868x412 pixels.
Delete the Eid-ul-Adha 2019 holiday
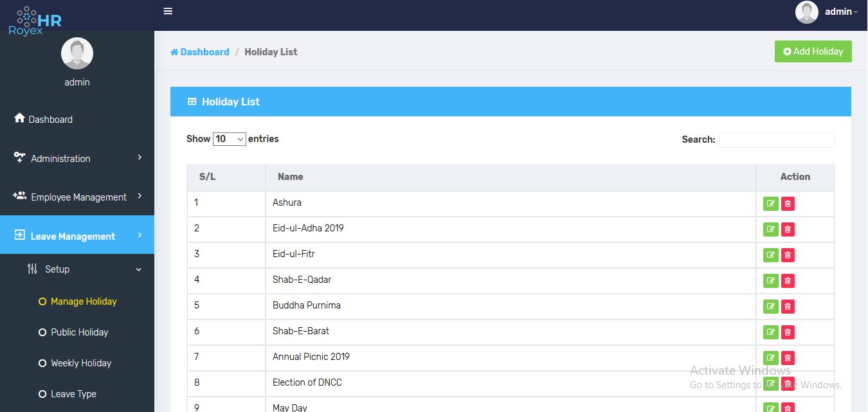pos(788,229)
